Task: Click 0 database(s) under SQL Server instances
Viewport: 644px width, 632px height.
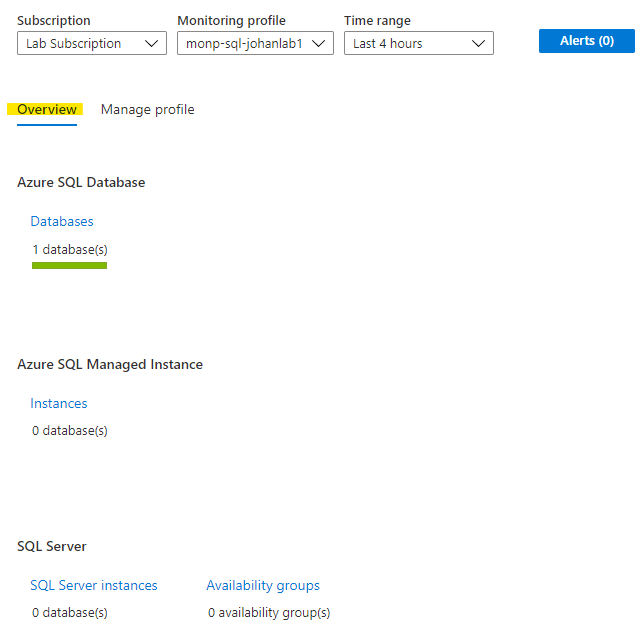Action: point(69,612)
